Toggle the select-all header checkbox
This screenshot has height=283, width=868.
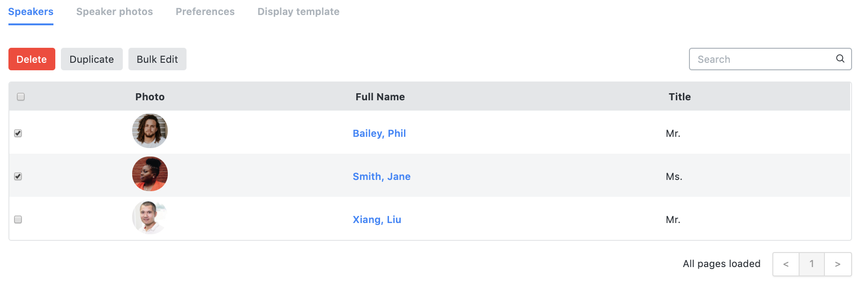(21, 97)
